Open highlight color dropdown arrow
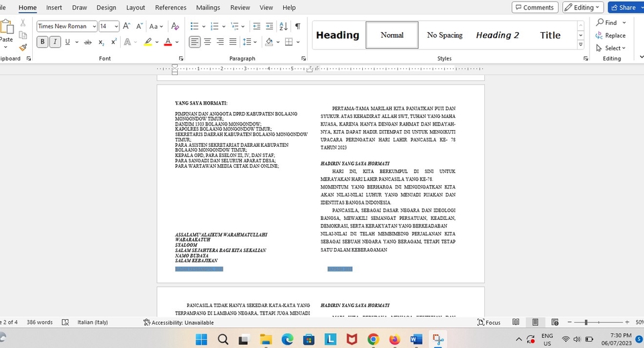This screenshot has height=348, width=644. (157, 42)
